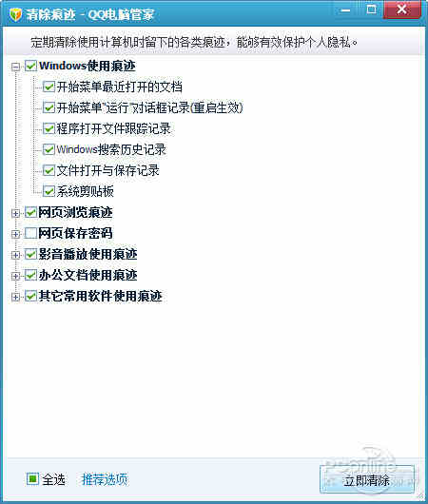Select the Windows搜索历史记录 item
The image size is (428, 504).
[111, 149]
